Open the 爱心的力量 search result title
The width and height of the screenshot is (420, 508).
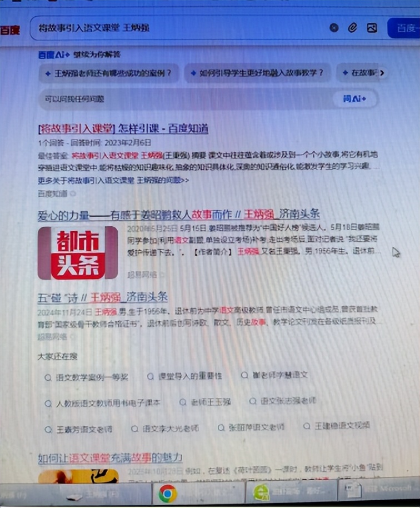click(x=178, y=215)
